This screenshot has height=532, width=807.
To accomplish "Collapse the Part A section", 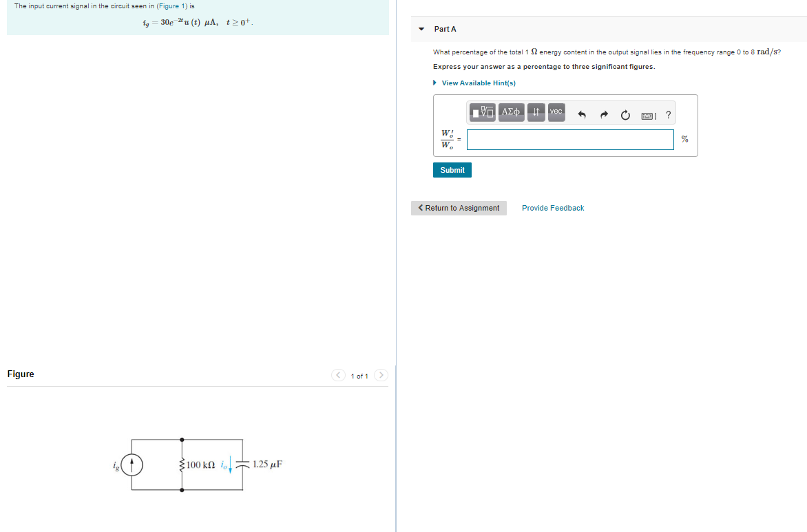I will click(421, 29).
